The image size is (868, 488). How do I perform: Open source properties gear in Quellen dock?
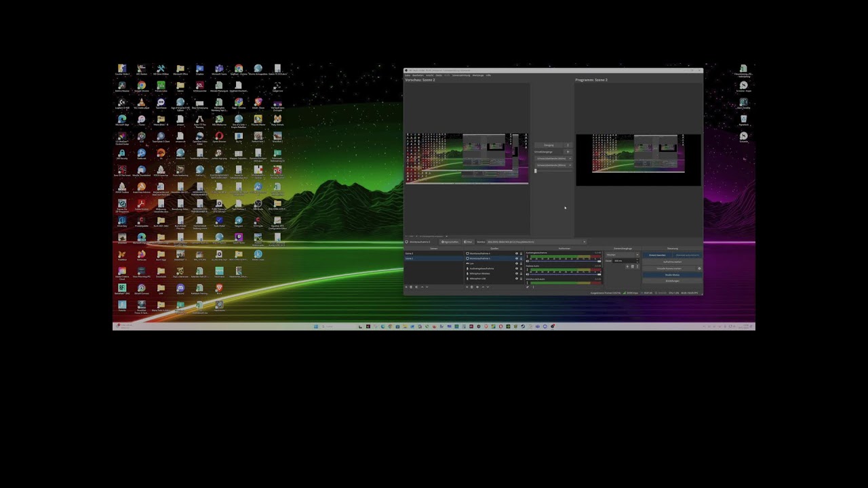(477, 287)
